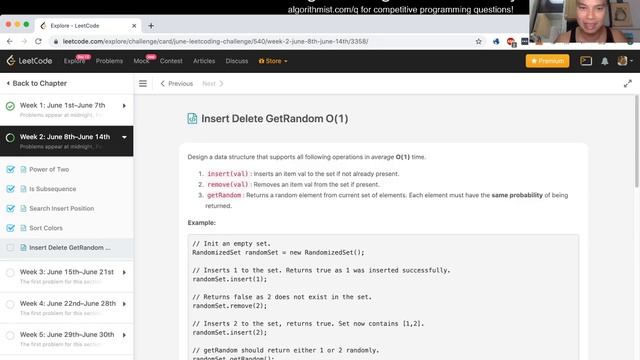
Task: Open the Search Insert Position problem
Action: pos(62,209)
